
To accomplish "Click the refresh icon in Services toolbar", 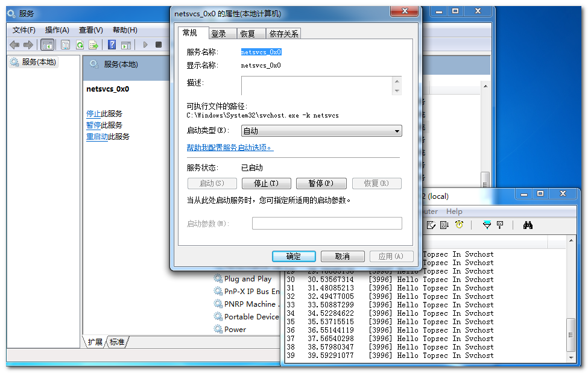I will pos(80,45).
